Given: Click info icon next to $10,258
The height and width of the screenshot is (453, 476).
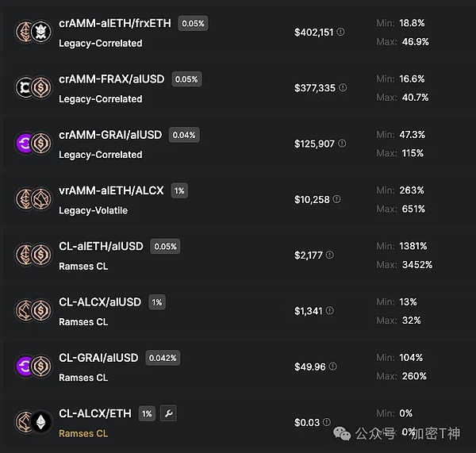Looking at the screenshot, I should (337, 199).
